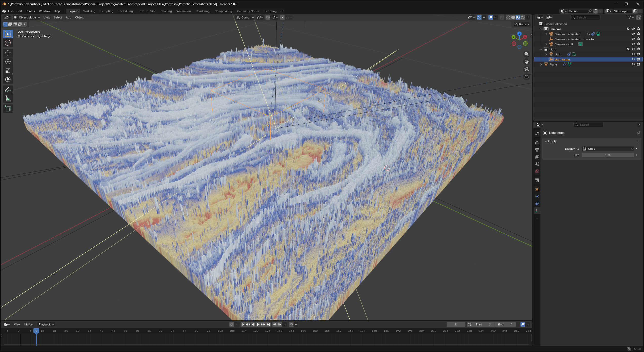Toggle camera view in viewport
The height and width of the screenshot is (352, 644).
pos(527,69)
